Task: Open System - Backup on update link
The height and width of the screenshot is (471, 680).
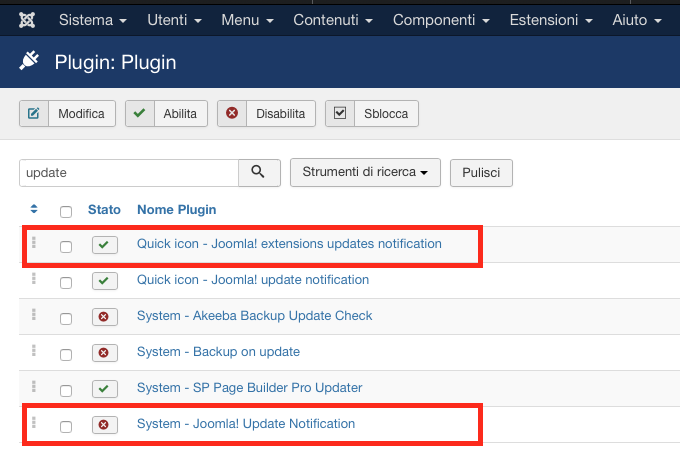Action: pyautogui.click(x=218, y=352)
